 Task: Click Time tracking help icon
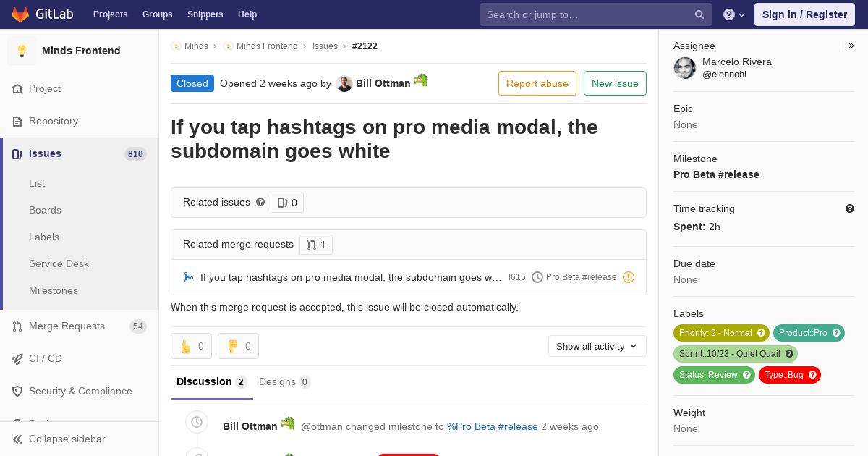pos(850,208)
